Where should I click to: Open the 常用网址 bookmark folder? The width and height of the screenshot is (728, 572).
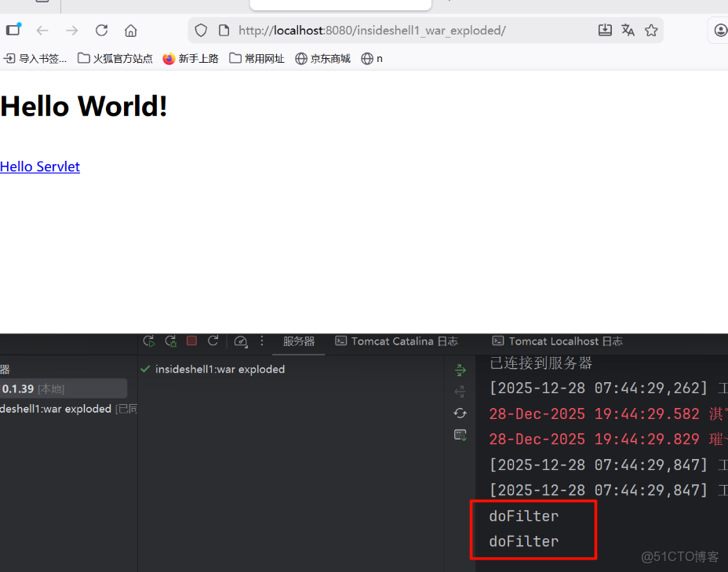[x=257, y=59]
